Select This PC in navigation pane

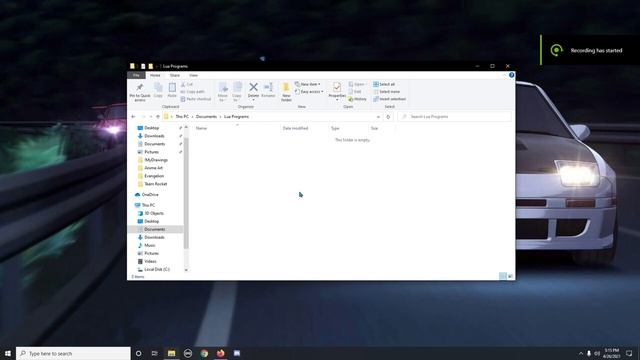148,205
